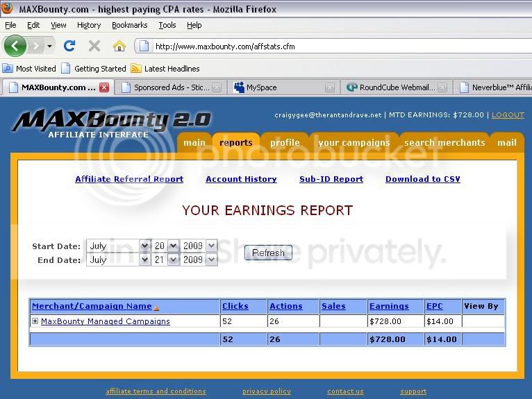Sort by EPC column header
The height and width of the screenshot is (399, 532).
click(x=435, y=306)
